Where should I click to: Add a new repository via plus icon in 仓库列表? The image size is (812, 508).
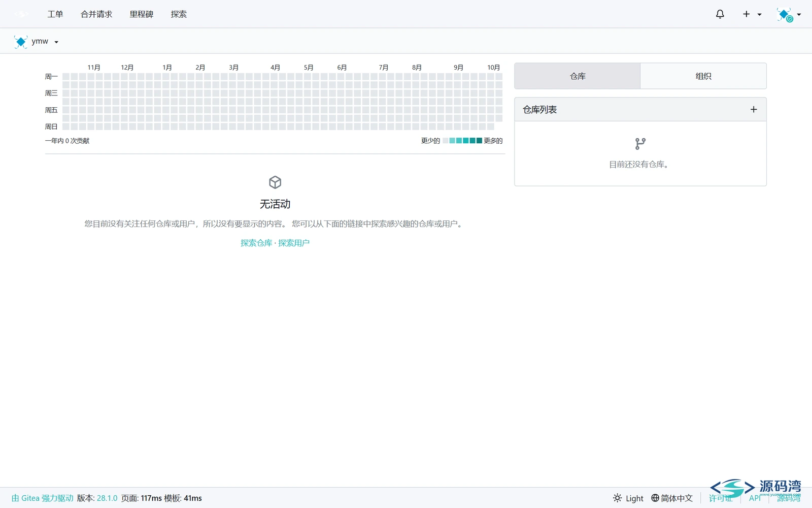[754, 109]
